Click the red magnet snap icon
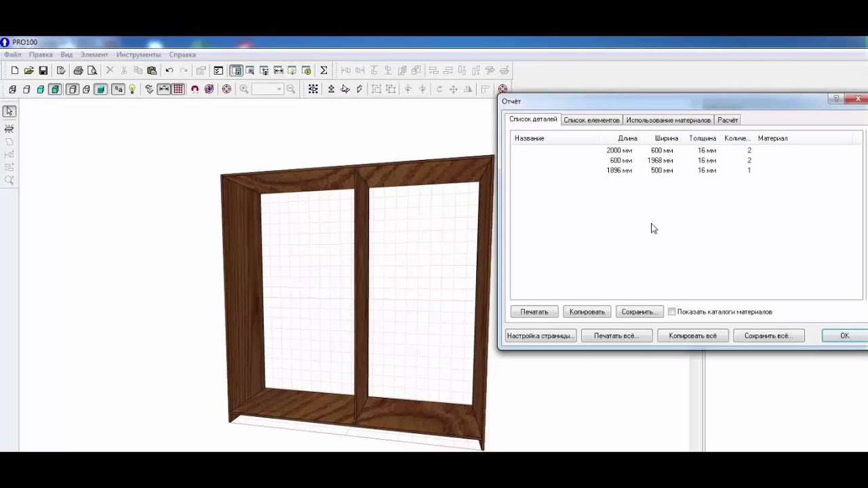Viewport: 868px width, 488px height. (x=195, y=89)
